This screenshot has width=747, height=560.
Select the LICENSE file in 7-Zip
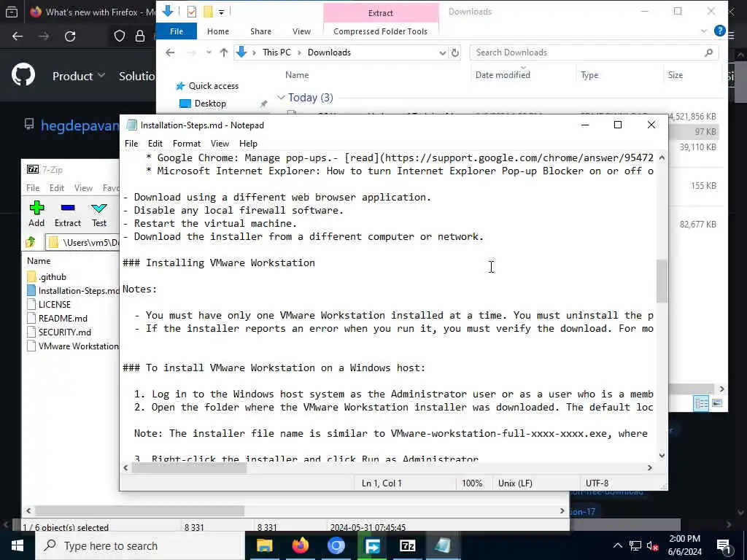click(x=54, y=304)
